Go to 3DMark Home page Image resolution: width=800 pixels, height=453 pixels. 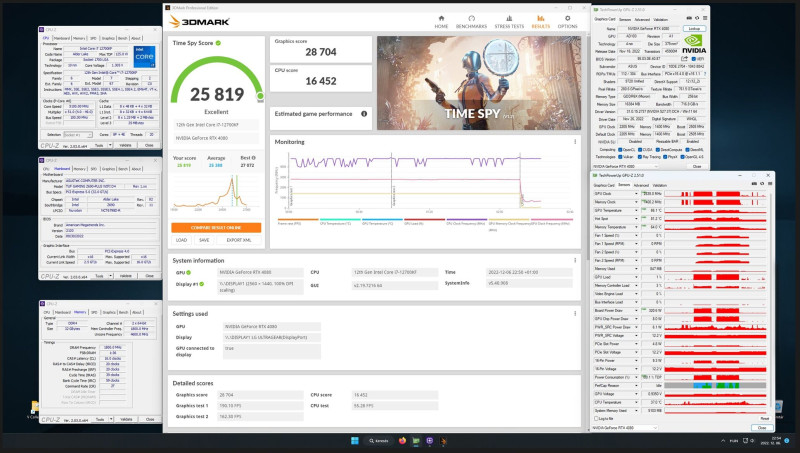[441, 21]
